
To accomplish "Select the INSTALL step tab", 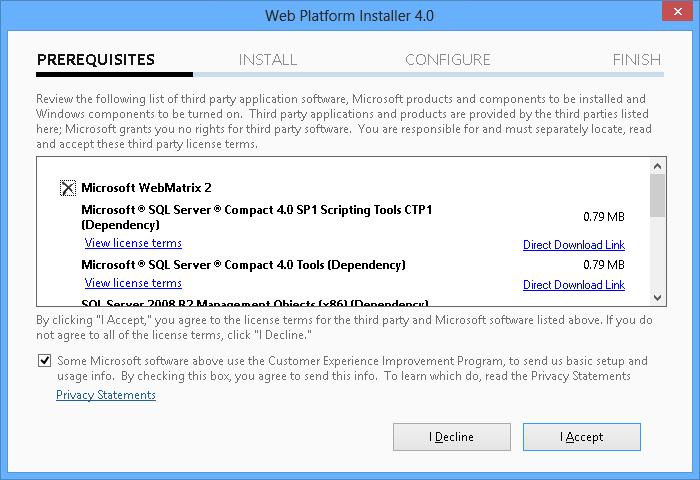I will coord(267,60).
